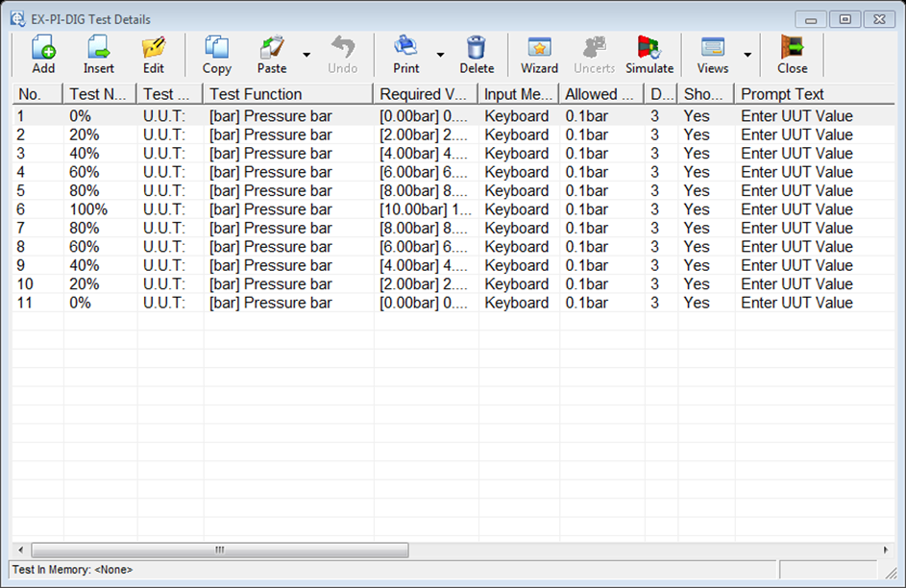Click the Prompt Text column header
This screenshot has height=588, width=906.
(x=812, y=94)
